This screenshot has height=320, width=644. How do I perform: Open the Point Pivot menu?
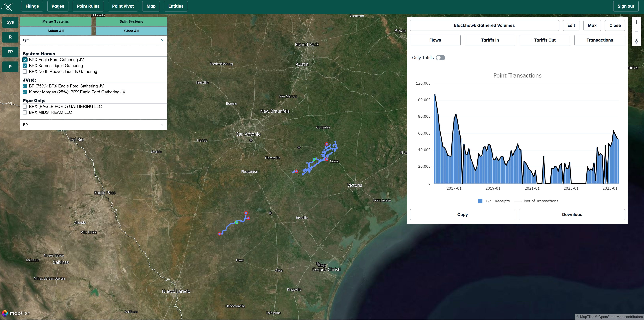click(x=123, y=6)
